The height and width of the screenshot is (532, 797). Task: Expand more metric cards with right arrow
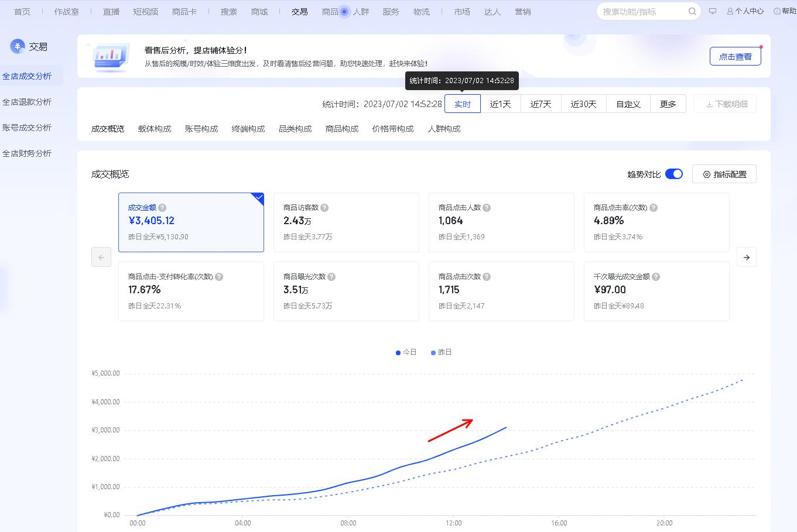[746, 256]
